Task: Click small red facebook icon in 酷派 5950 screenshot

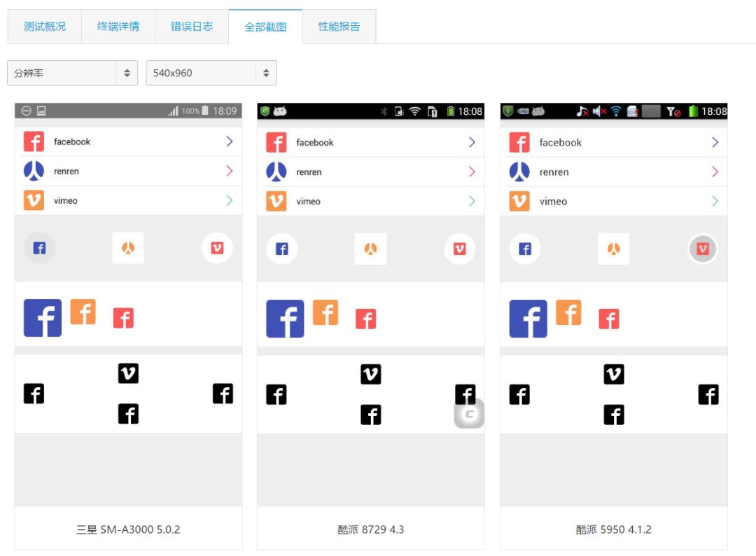Action: (609, 319)
